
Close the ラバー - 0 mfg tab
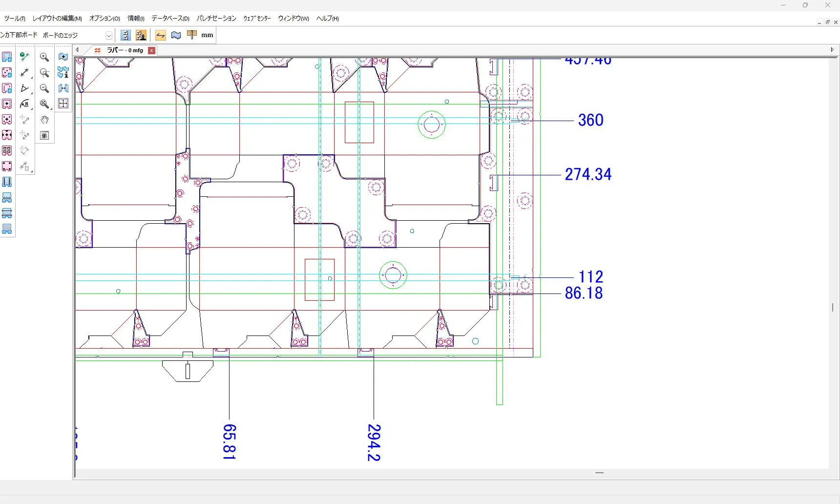(x=152, y=50)
